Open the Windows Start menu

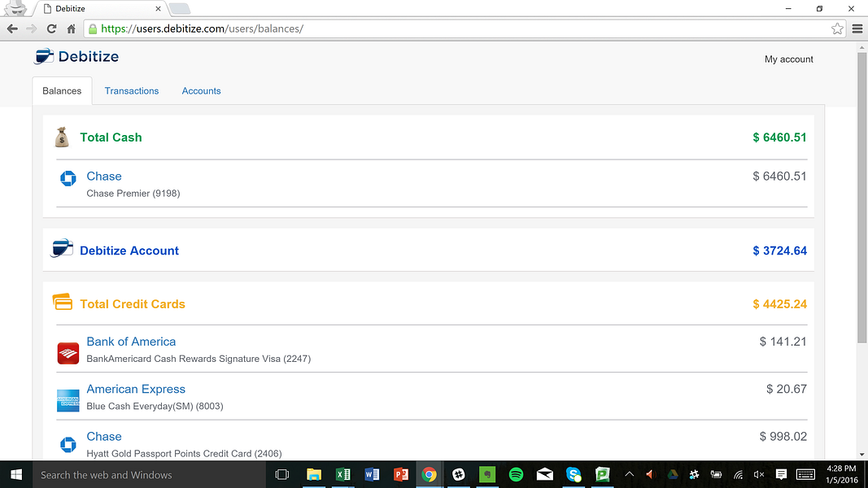click(x=16, y=474)
